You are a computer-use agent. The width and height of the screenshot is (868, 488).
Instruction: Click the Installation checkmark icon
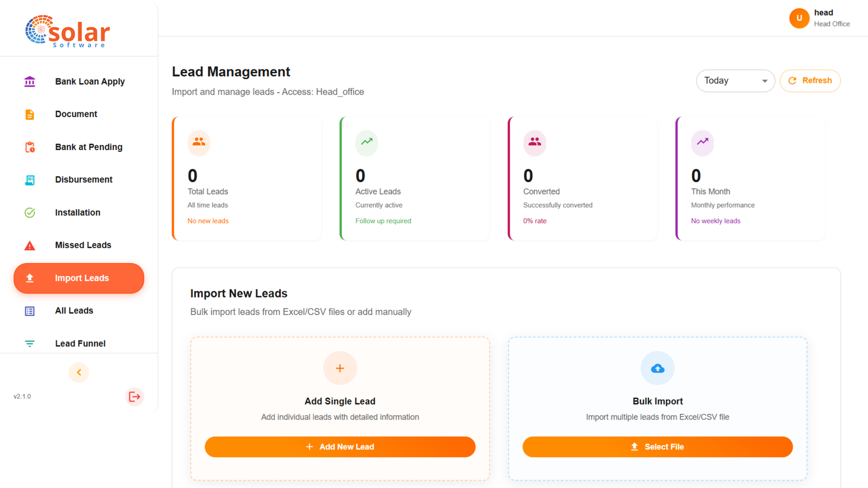(29, 213)
